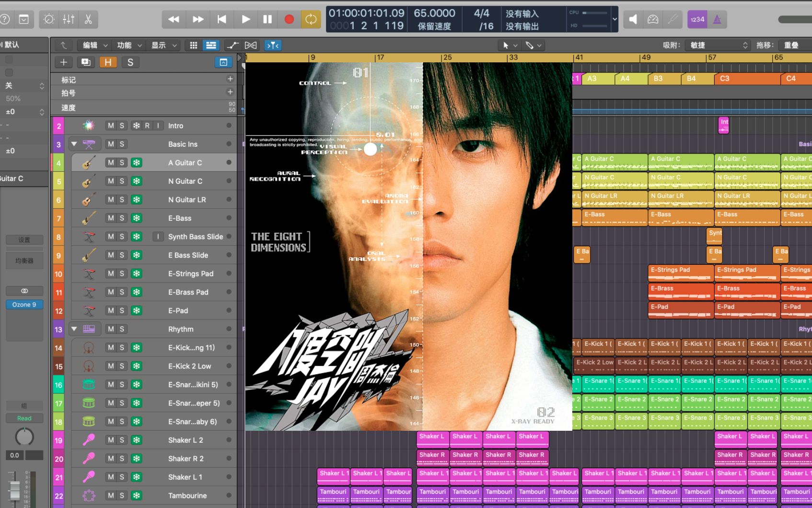Open the scissors Editors button
Screen dimensions: 812x508
coord(88,19)
